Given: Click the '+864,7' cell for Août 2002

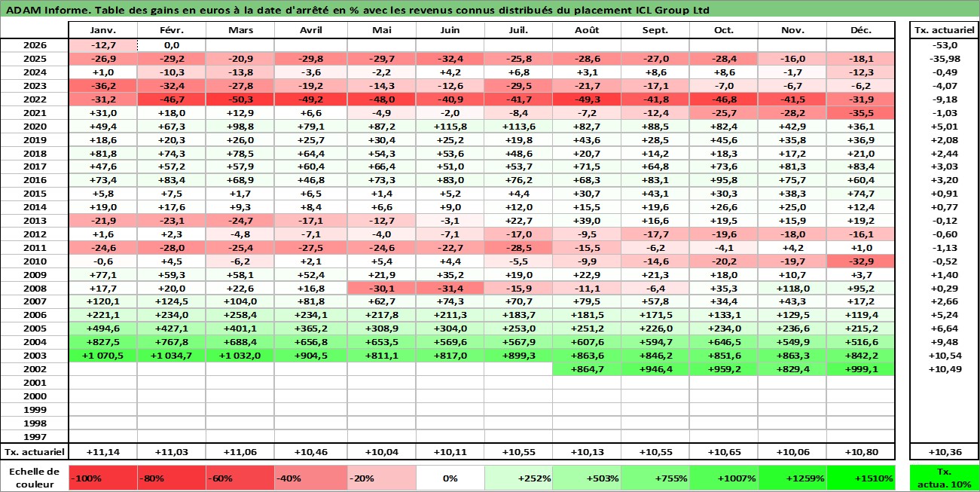Looking at the screenshot, I should pyautogui.click(x=587, y=369).
